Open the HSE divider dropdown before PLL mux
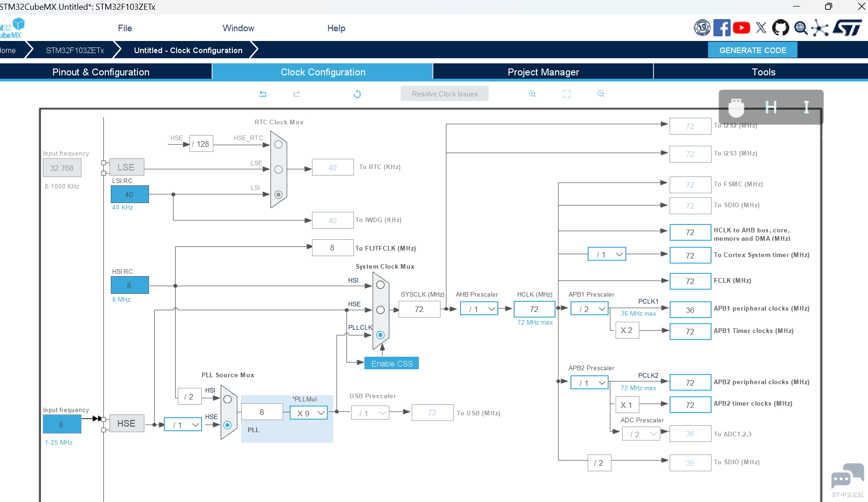Screen dimensions: 868x502 (x=183, y=425)
